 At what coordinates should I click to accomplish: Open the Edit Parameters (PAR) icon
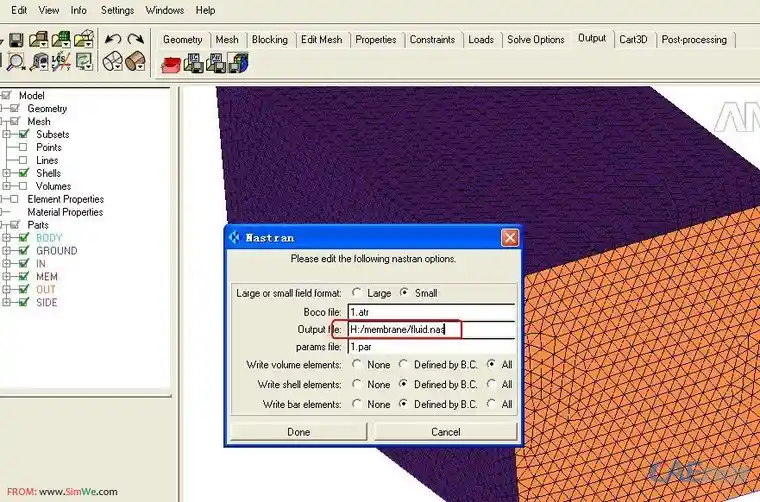[x=216, y=63]
